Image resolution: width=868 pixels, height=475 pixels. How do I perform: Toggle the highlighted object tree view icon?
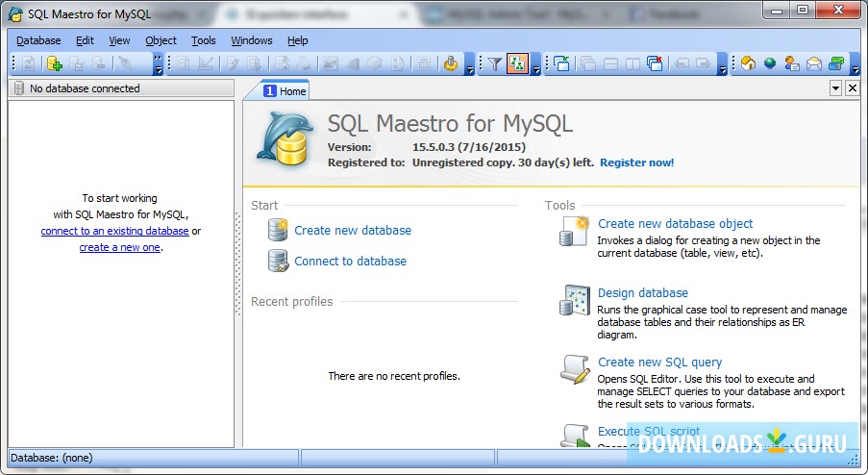click(x=517, y=63)
